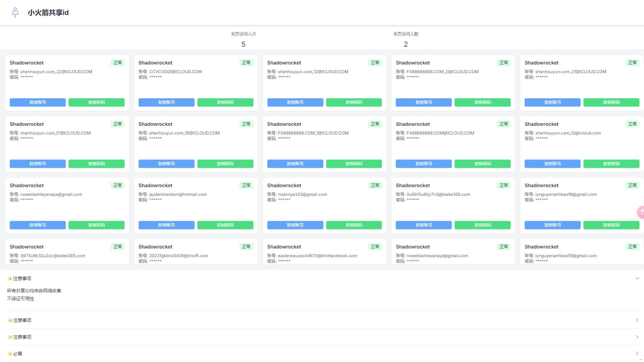Click the rocket logo icon
This screenshot has width=644, height=362.
pyautogui.click(x=15, y=12)
